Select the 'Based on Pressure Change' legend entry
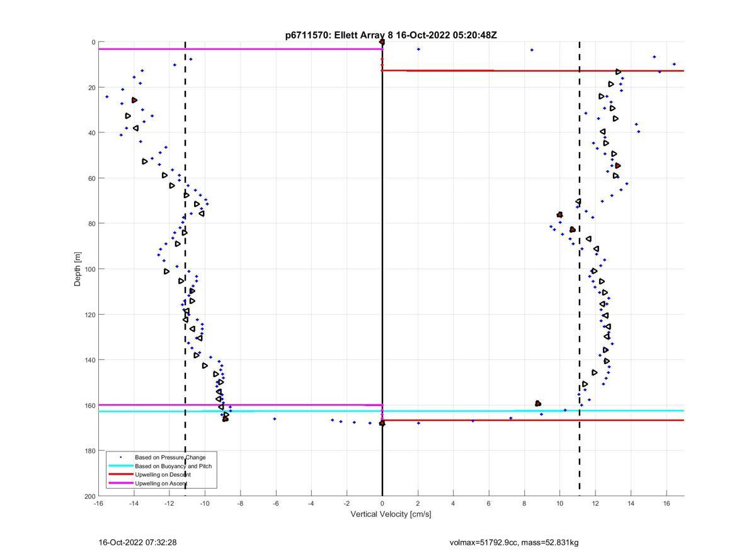The image size is (756, 558). [x=170, y=457]
